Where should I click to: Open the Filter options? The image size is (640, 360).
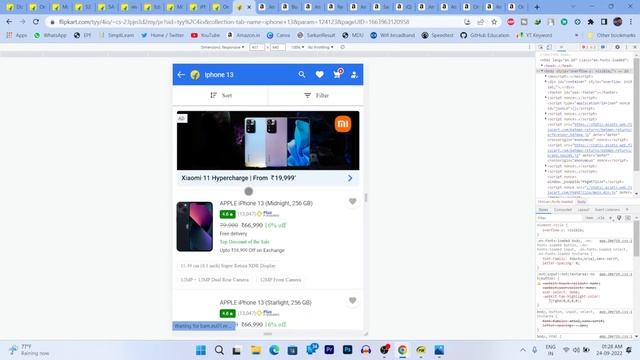coord(316,95)
